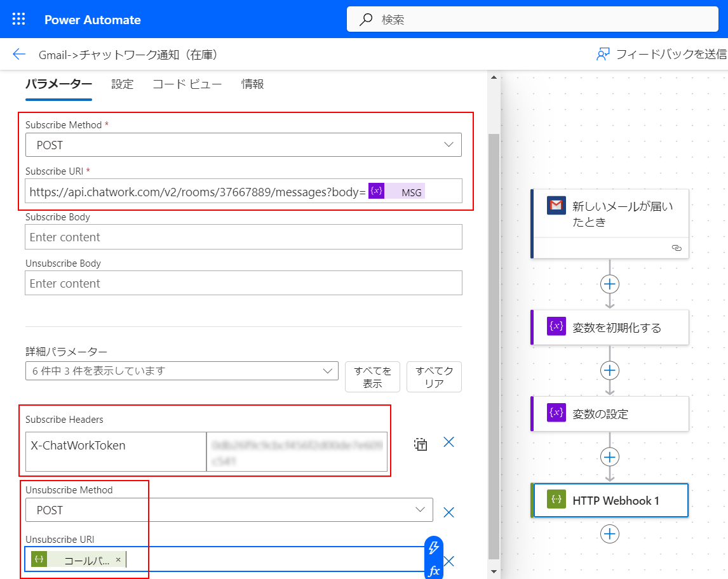Switch to the コード ビュー tab
Screen dimensions: 728x579
tap(187, 83)
